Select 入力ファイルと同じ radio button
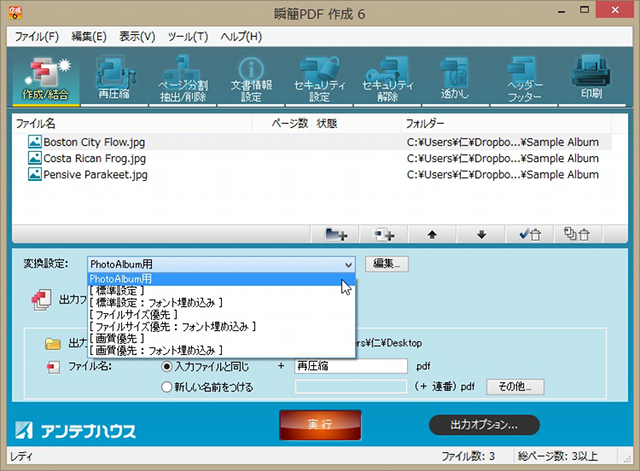640x471 pixels. (167, 367)
